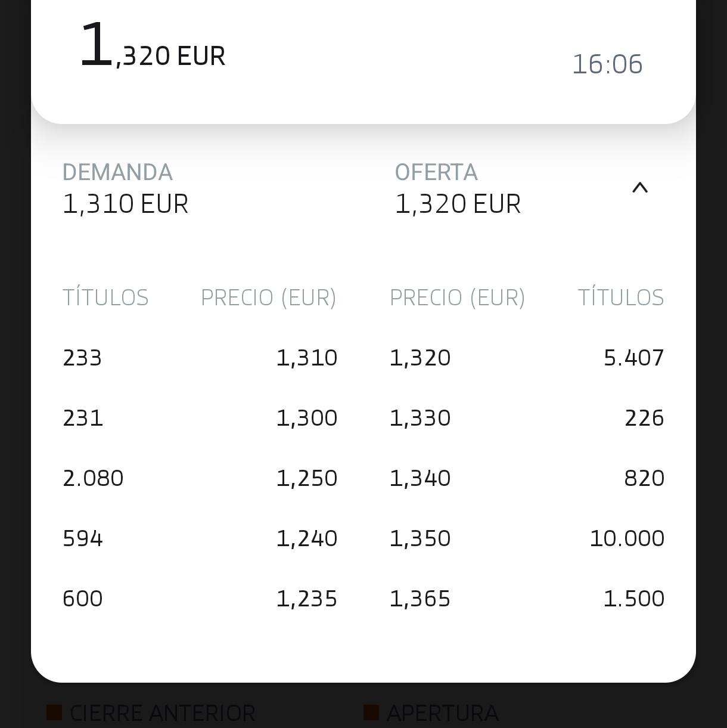
Task: Tap the ask price 1,320
Action: pyautogui.click(x=420, y=358)
